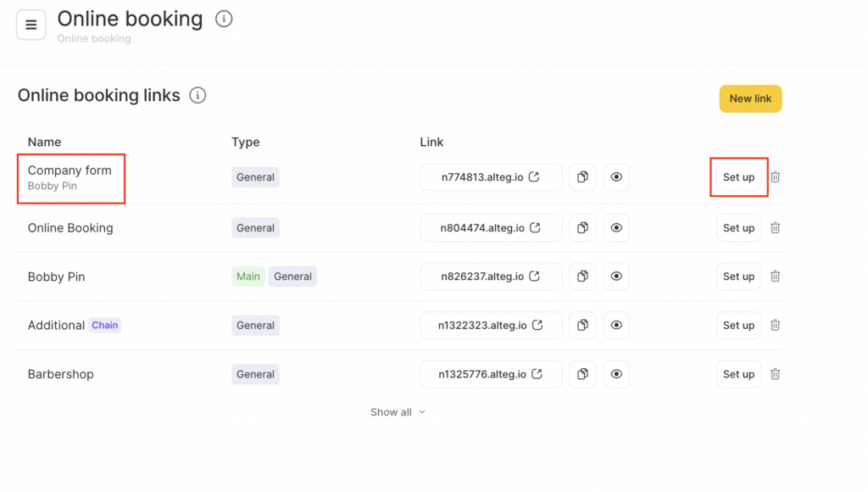Click the Main badge for Bobby Pin

248,277
